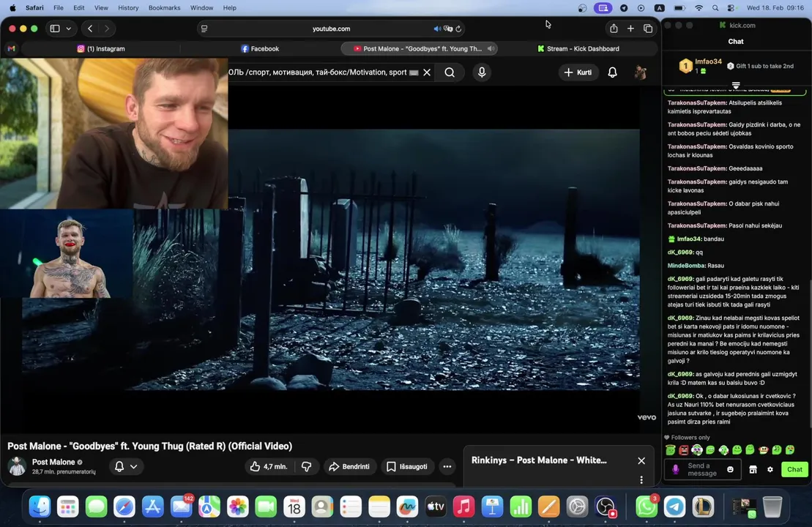Add a new Safari tab
Screen dimensions: 812x527
point(630,29)
